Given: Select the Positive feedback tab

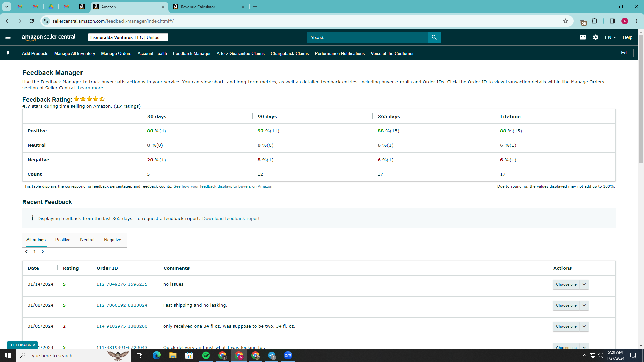Looking at the screenshot, I should tap(63, 240).
